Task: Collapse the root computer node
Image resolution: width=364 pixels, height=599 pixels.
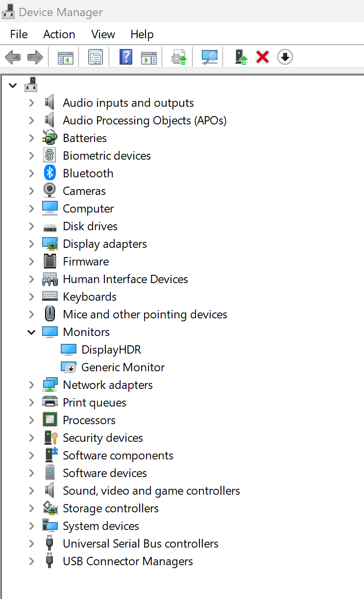Action: (x=13, y=85)
